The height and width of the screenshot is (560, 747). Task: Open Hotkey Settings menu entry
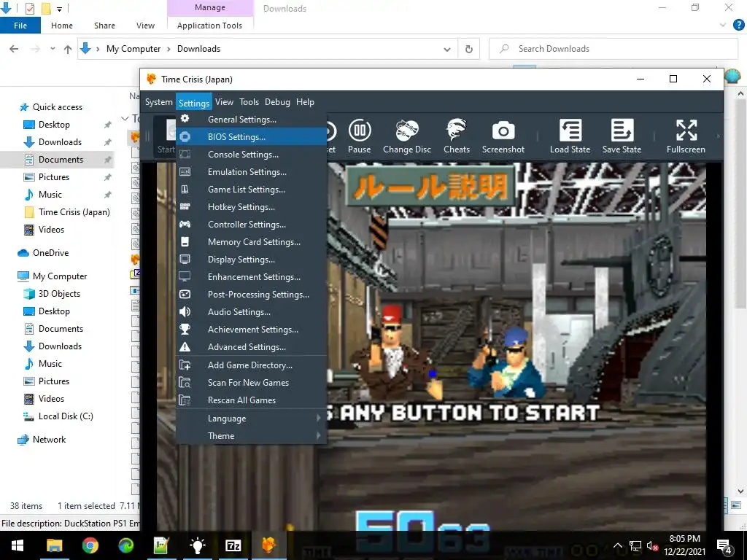pyautogui.click(x=252, y=207)
